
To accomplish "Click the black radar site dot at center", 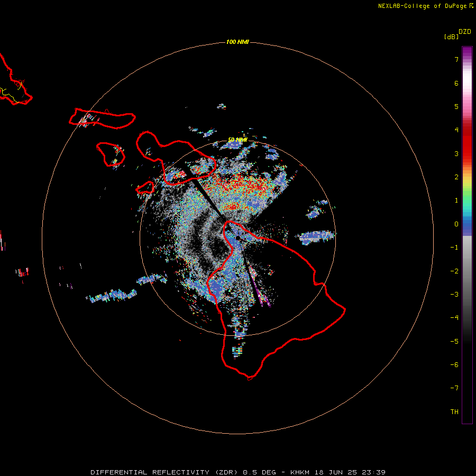I will (x=237, y=238).
